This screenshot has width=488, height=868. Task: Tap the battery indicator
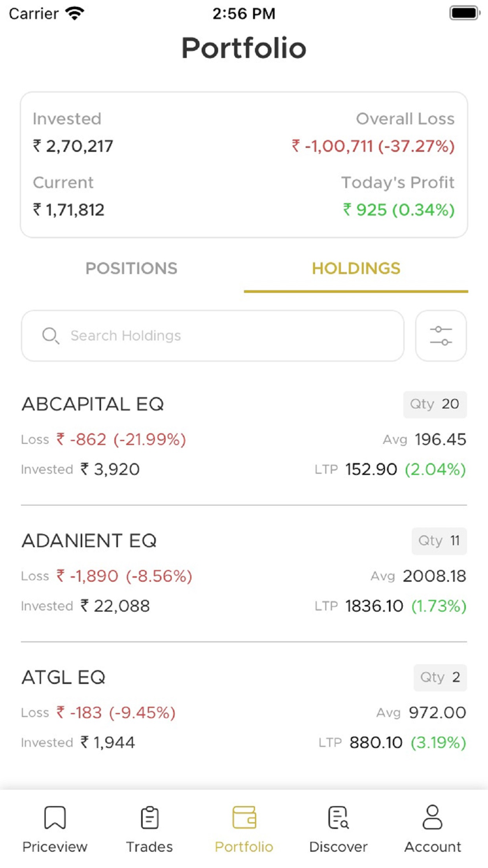pyautogui.click(x=463, y=13)
